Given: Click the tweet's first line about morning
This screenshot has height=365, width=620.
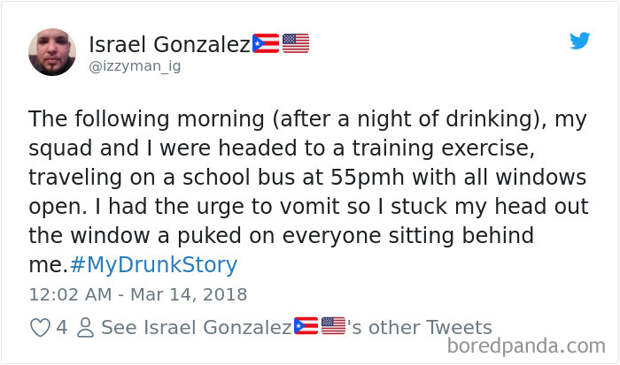Looking at the screenshot, I should 308,119.
